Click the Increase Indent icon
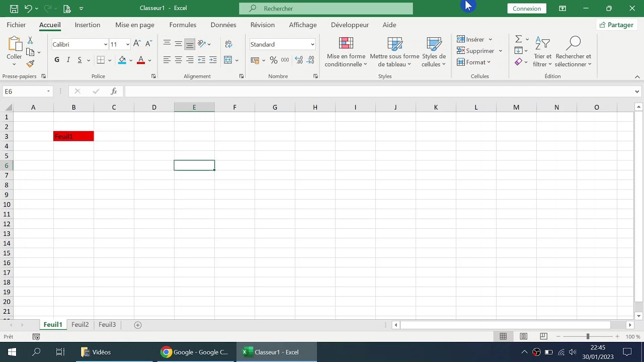Screen dimensions: 644x362 point(213,60)
